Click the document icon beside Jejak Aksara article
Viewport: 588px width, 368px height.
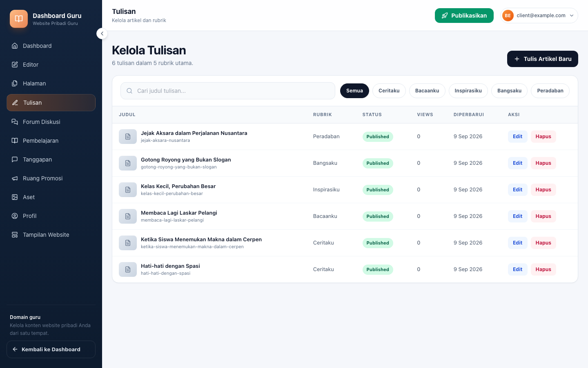pyautogui.click(x=128, y=137)
